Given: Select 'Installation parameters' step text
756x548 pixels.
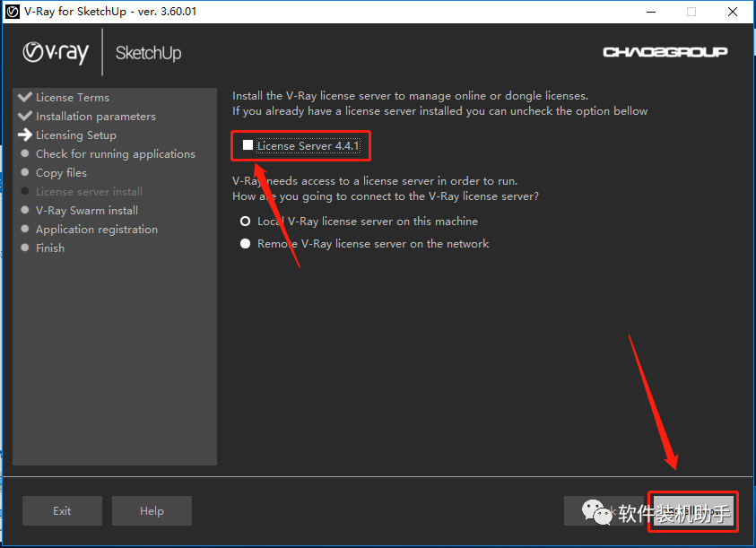Looking at the screenshot, I should pyautogui.click(x=96, y=117).
